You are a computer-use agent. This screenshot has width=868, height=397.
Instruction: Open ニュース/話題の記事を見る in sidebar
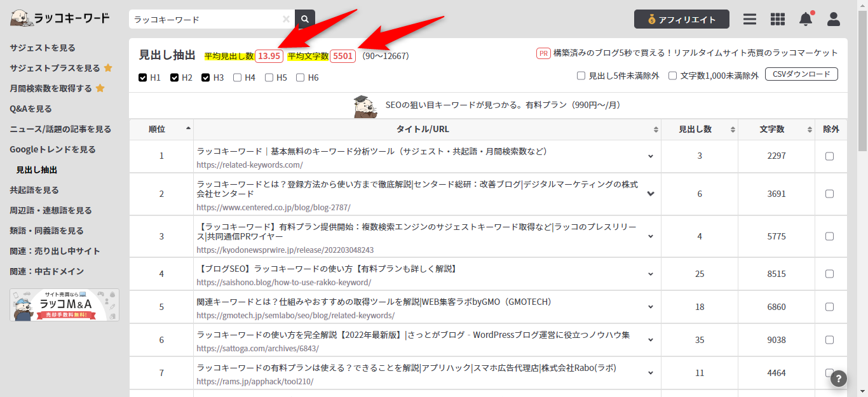pos(60,129)
